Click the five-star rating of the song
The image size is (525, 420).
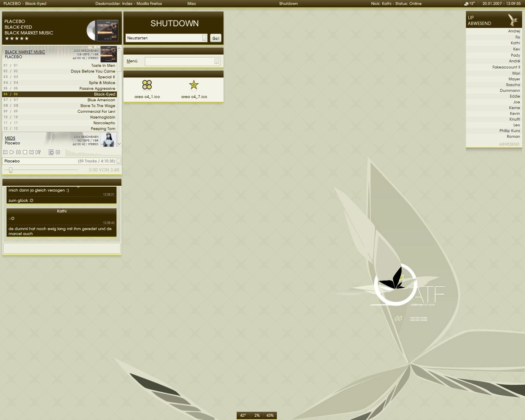pos(17,39)
